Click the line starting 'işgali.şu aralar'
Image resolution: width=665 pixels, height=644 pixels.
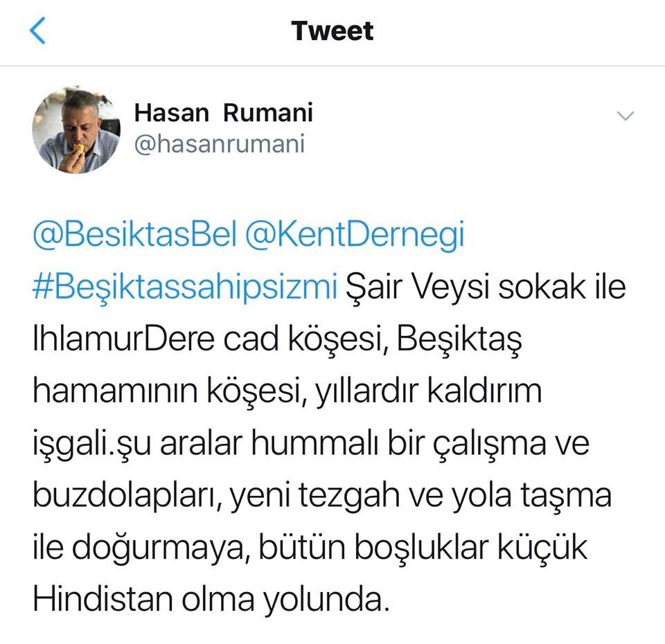(311, 443)
